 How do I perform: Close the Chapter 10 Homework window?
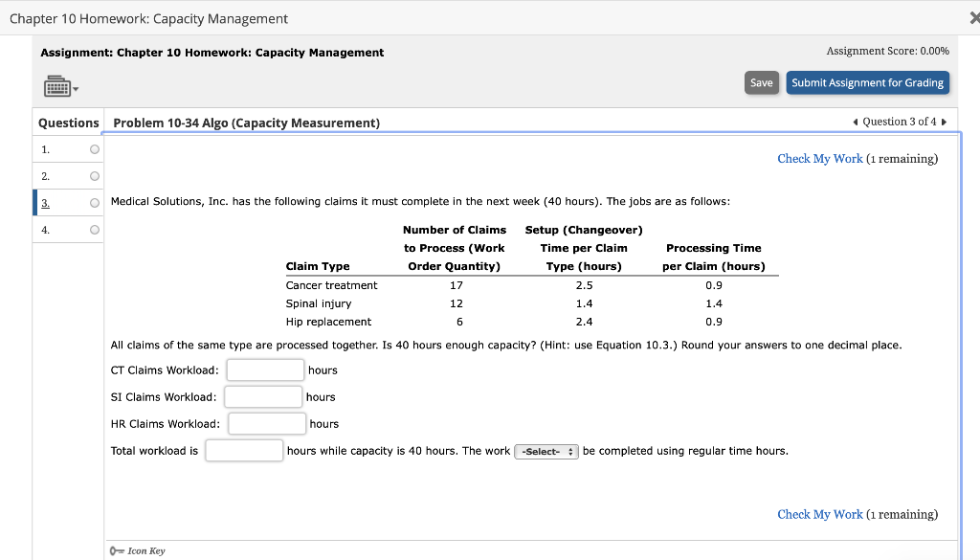(973, 17)
